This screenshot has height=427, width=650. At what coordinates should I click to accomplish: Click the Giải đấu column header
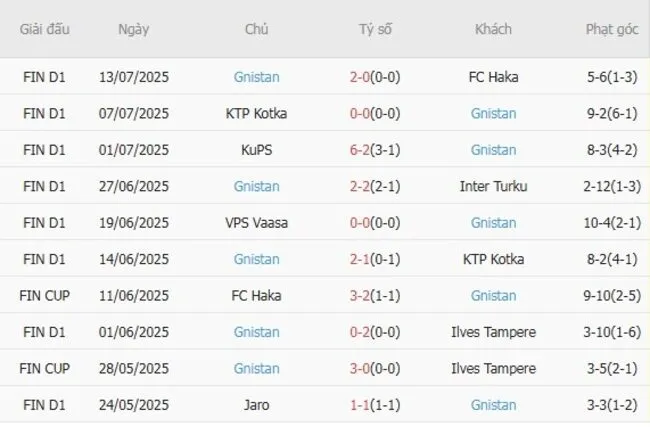(44, 29)
